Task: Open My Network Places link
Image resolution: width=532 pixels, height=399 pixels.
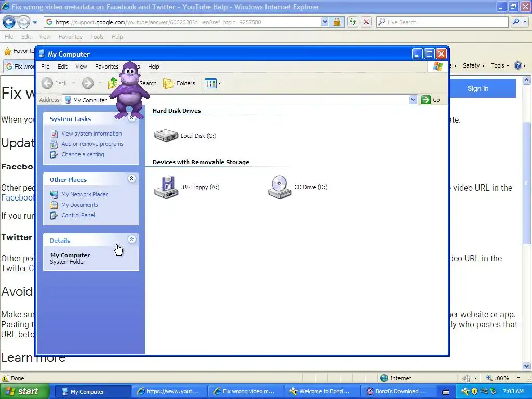Action: click(x=85, y=194)
